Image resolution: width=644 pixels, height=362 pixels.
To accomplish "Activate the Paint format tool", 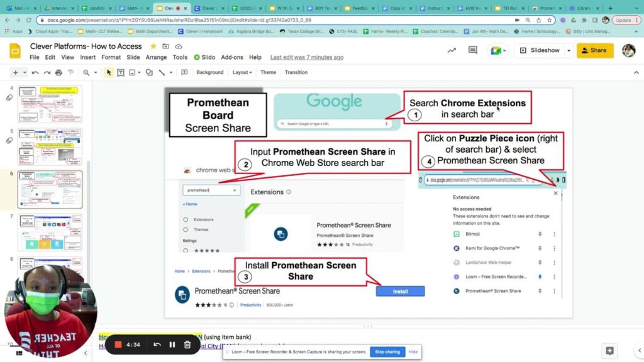I will [x=70, y=73].
